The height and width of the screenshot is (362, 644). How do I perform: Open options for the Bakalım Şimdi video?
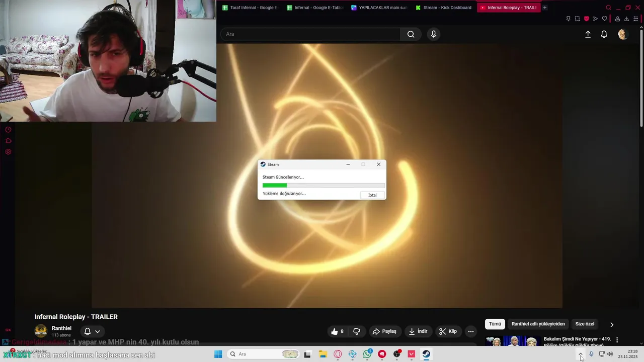(617, 340)
